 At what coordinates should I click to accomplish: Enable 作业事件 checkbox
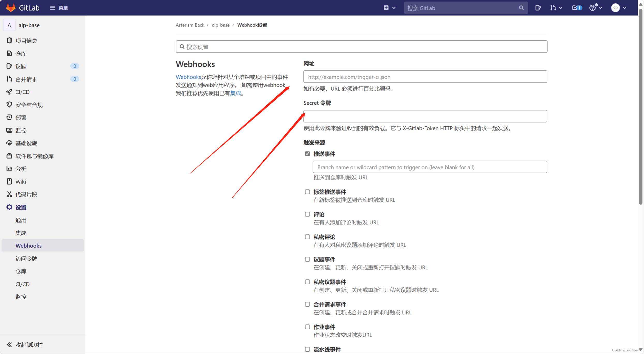(307, 327)
